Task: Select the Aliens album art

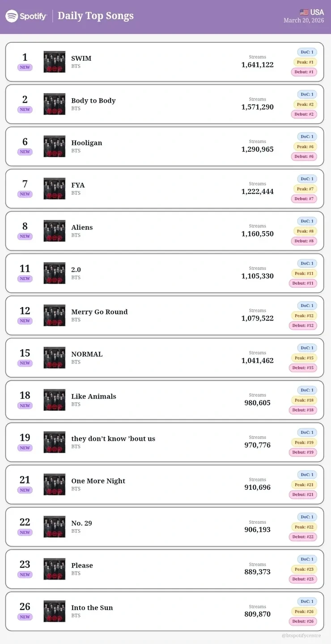Action: pyautogui.click(x=55, y=231)
